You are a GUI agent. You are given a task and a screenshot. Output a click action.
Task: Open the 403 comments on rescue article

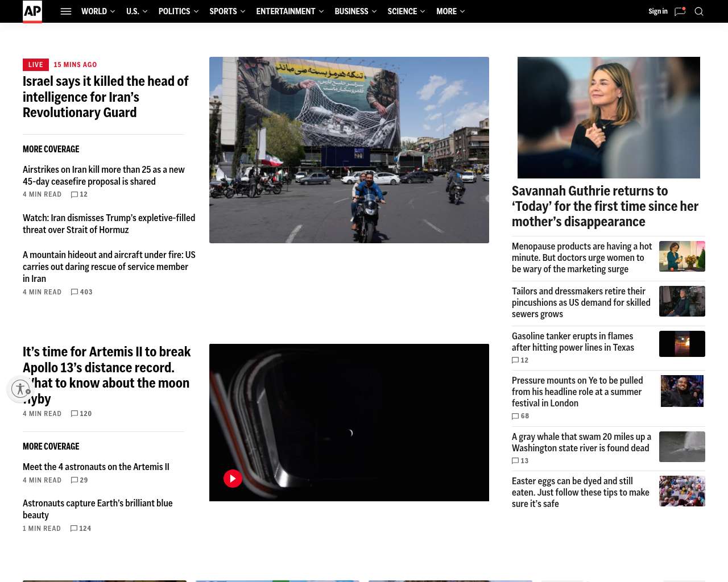point(82,292)
